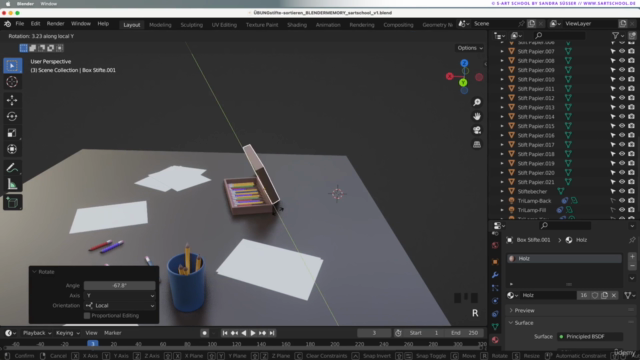Collapse the Rotate operator panel

coord(34,272)
